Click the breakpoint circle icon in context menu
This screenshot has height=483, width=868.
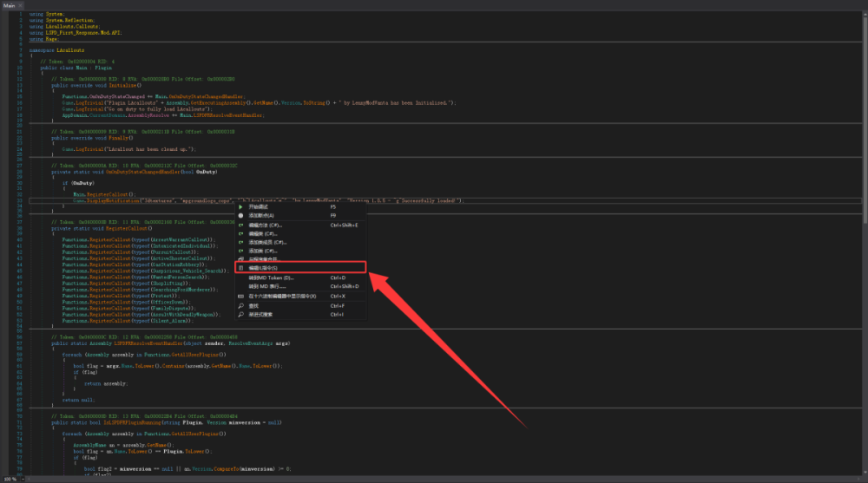tap(240, 216)
